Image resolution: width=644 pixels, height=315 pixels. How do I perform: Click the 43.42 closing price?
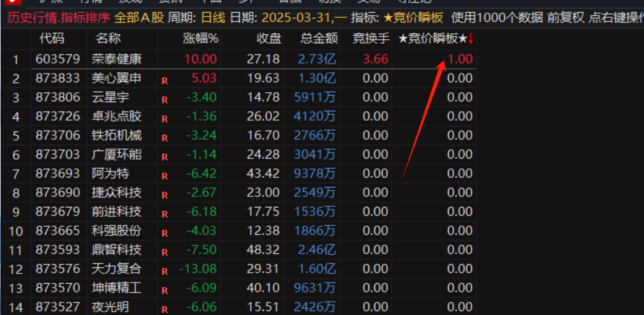pyautogui.click(x=263, y=173)
